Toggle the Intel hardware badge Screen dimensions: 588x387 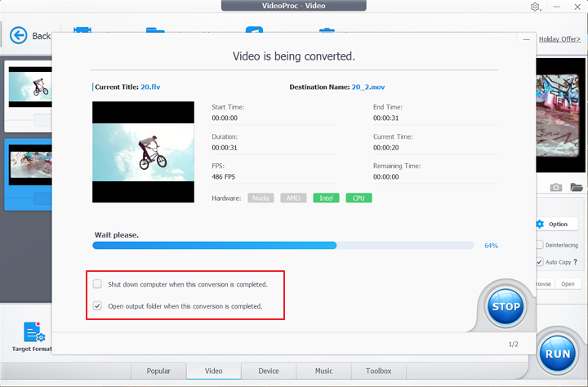[x=326, y=198]
